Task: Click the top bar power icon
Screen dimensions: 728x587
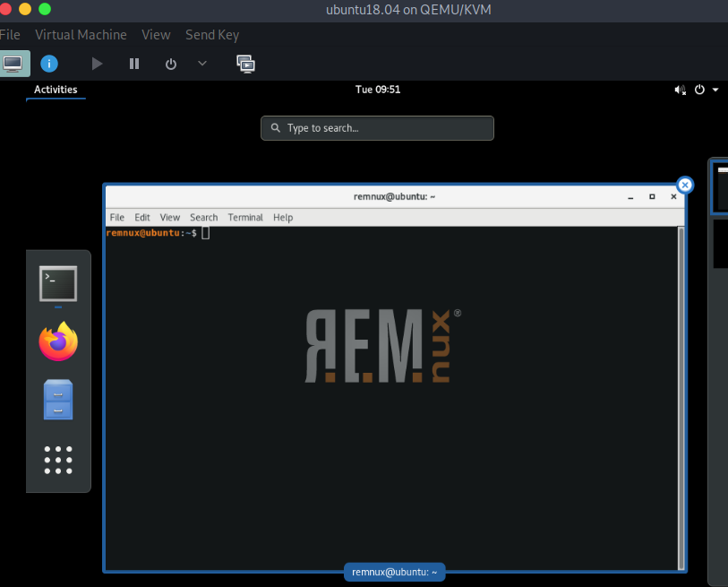Action: click(x=699, y=90)
